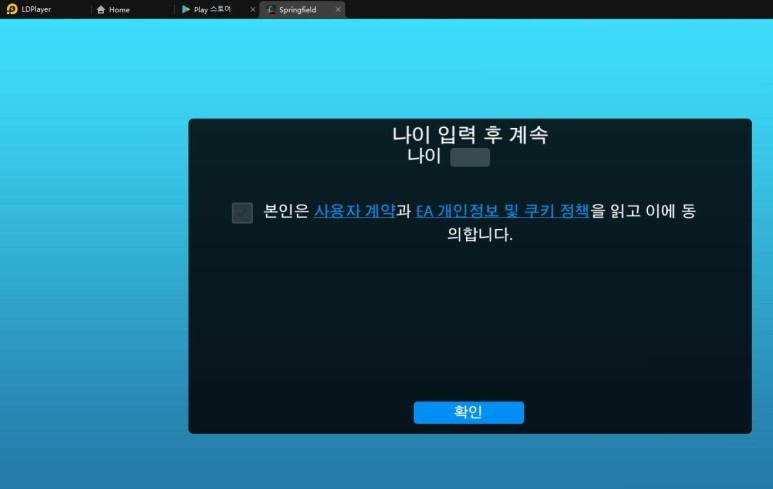Click the Home tab house icon
773x489 pixels.
tap(101, 9)
